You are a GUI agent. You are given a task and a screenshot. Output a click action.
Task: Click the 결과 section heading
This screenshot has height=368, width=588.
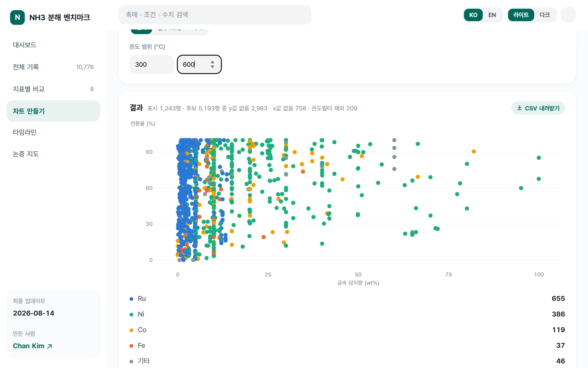136,108
